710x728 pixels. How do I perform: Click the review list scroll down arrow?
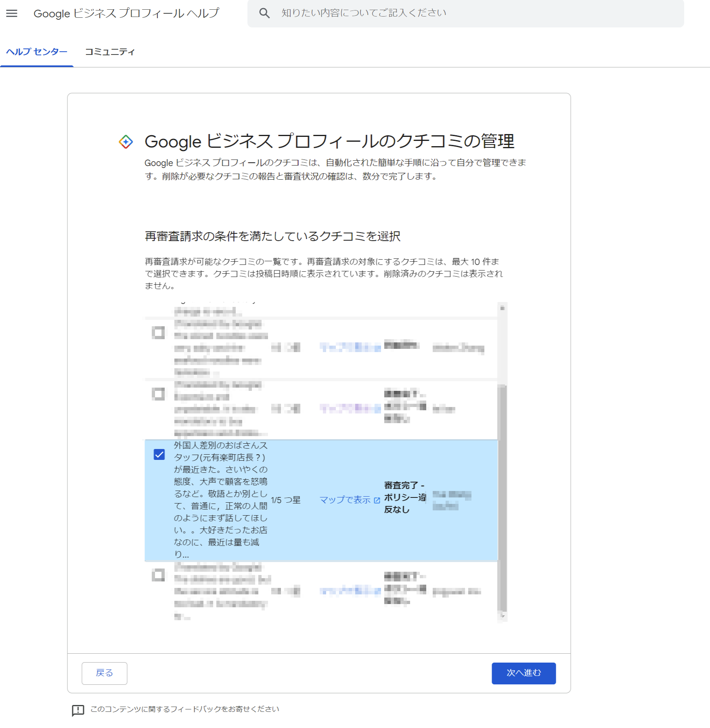click(502, 616)
